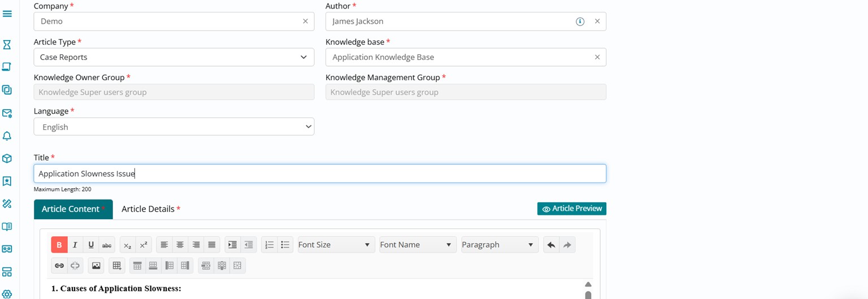Open the Paragraph format dropdown
Image resolution: width=868 pixels, height=299 pixels.
coord(499,245)
